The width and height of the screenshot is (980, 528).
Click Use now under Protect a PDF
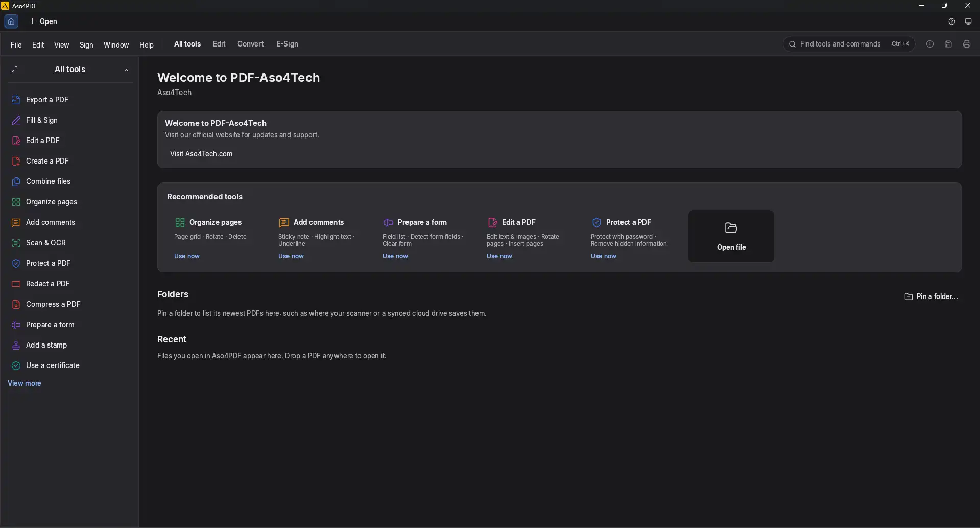604,256
